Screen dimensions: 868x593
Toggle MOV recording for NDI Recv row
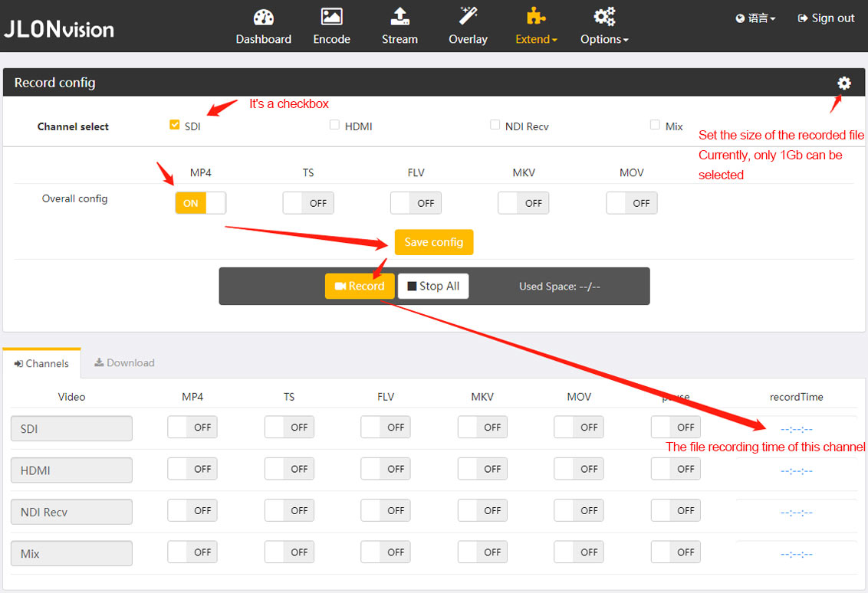(578, 510)
